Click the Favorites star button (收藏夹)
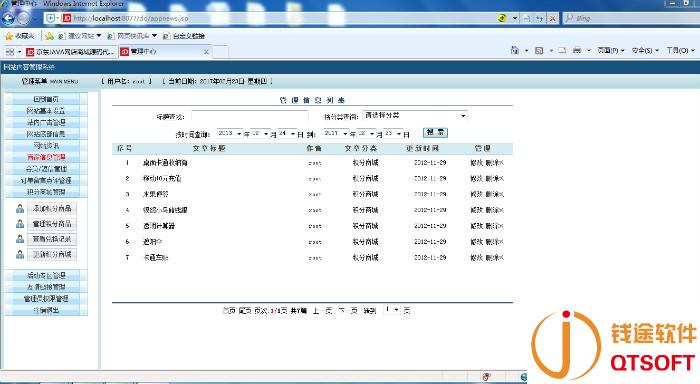 pos(20,36)
